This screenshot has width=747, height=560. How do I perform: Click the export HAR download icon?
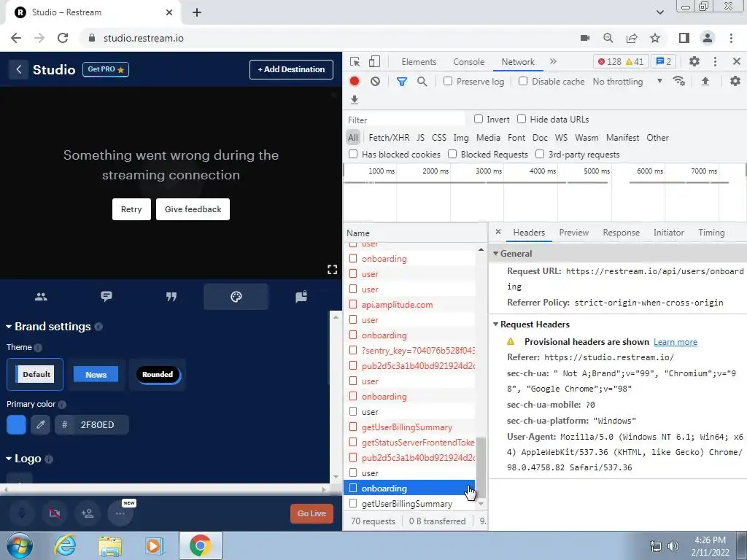coord(354,99)
